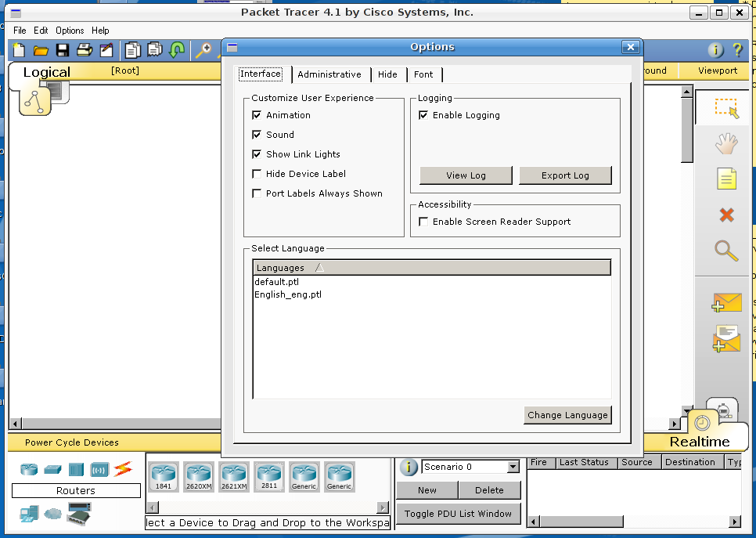
Task: Add Simple PDU envelope tool
Action: [726, 302]
